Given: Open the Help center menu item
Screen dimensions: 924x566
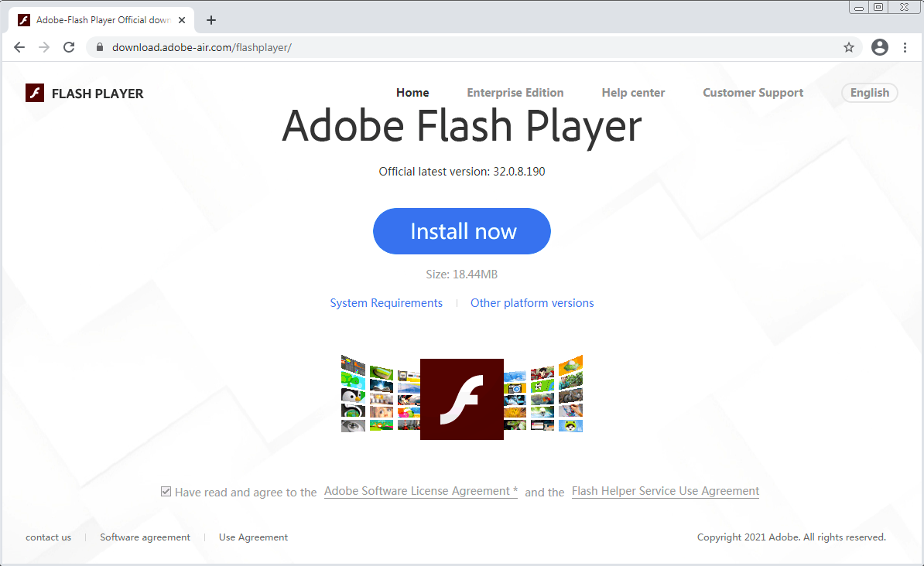Looking at the screenshot, I should [x=633, y=93].
